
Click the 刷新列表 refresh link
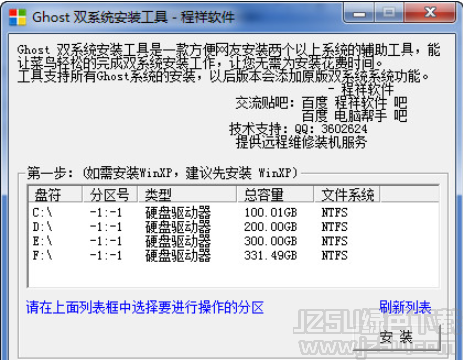tap(405, 307)
